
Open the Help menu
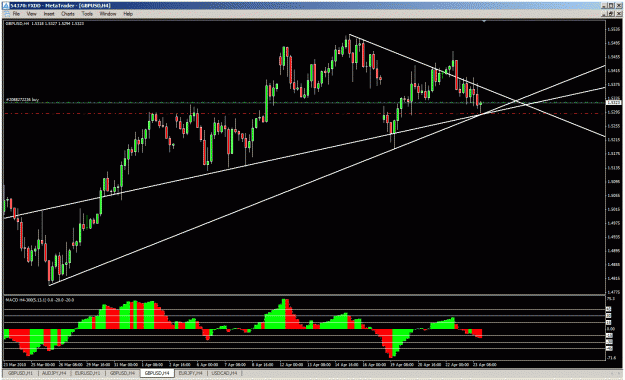point(128,14)
